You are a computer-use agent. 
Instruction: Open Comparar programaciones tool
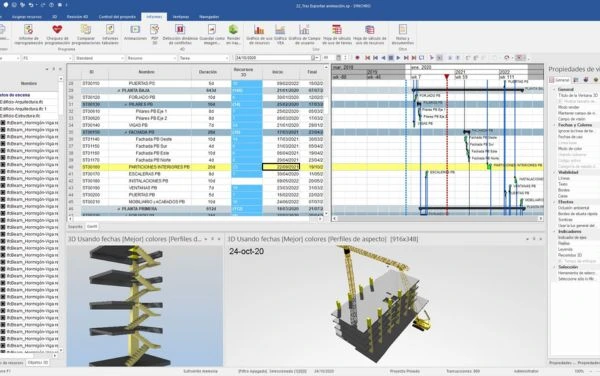86,29
